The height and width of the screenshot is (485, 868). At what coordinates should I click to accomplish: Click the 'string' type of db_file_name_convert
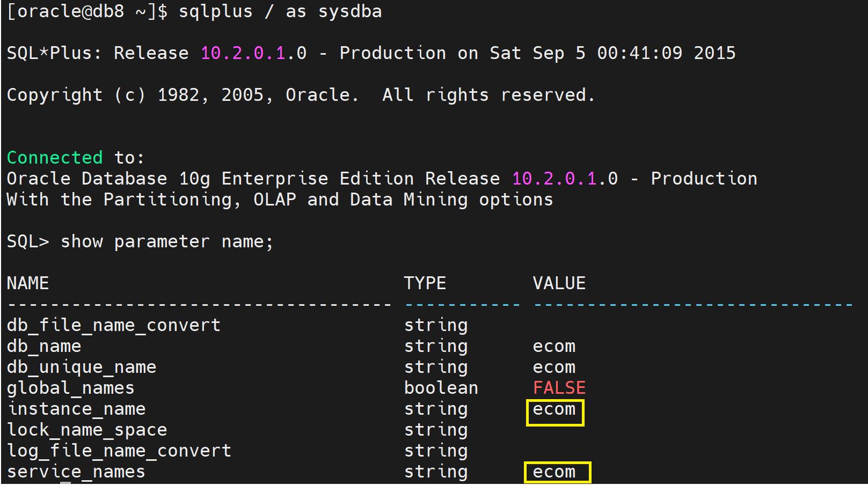pos(436,325)
